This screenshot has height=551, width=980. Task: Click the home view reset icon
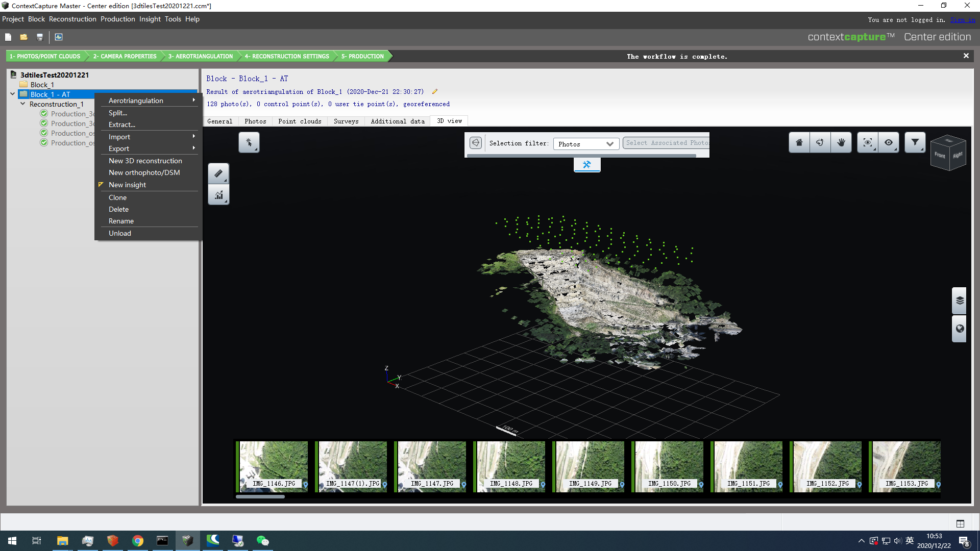tap(799, 142)
